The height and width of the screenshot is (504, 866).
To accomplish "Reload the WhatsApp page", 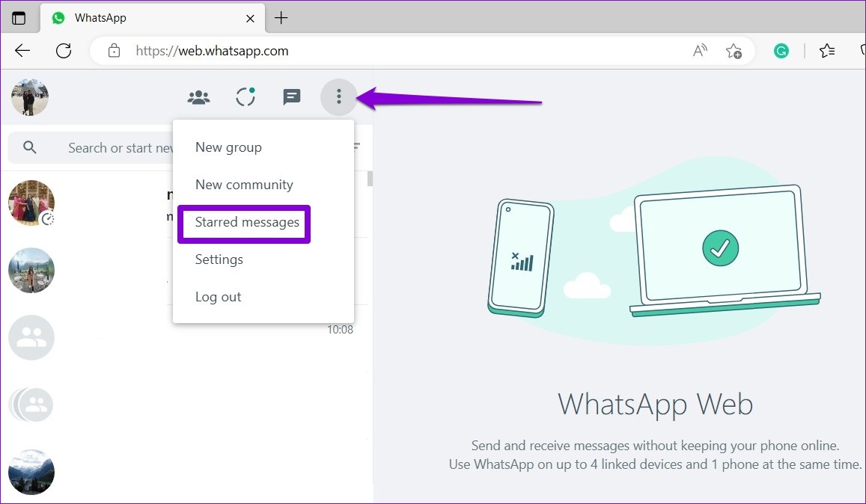I will (x=64, y=51).
